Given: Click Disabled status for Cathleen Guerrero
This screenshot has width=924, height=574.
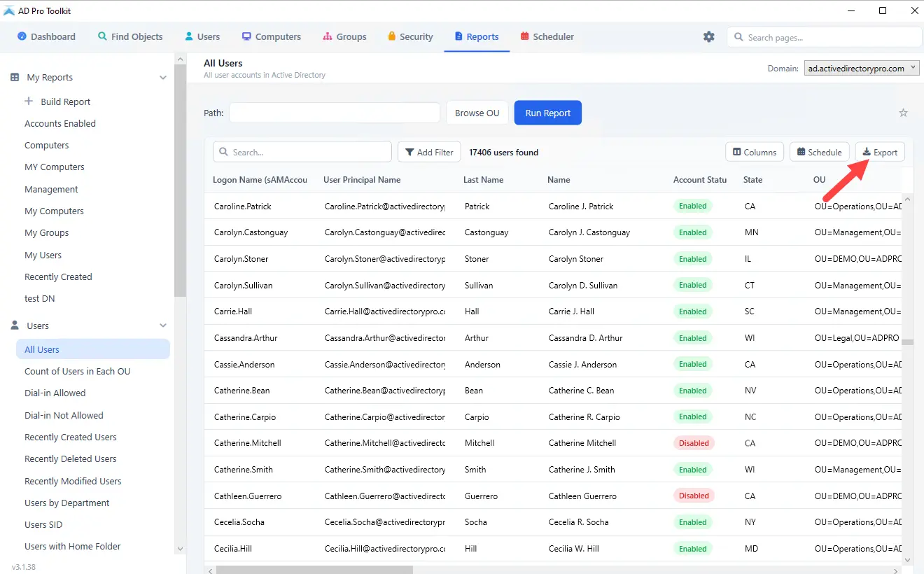Looking at the screenshot, I should [694, 496].
